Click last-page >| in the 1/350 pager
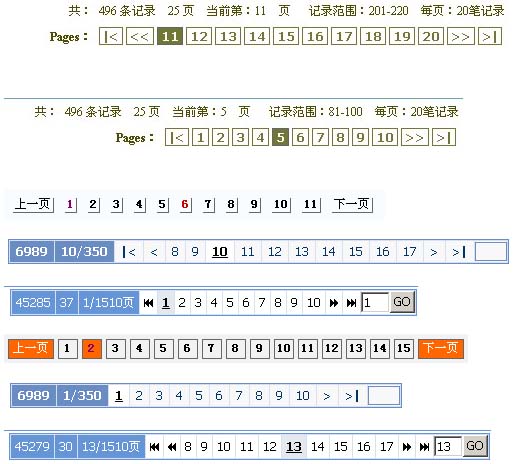Image resolution: width=516 pixels, height=464 pixels. [352, 396]
